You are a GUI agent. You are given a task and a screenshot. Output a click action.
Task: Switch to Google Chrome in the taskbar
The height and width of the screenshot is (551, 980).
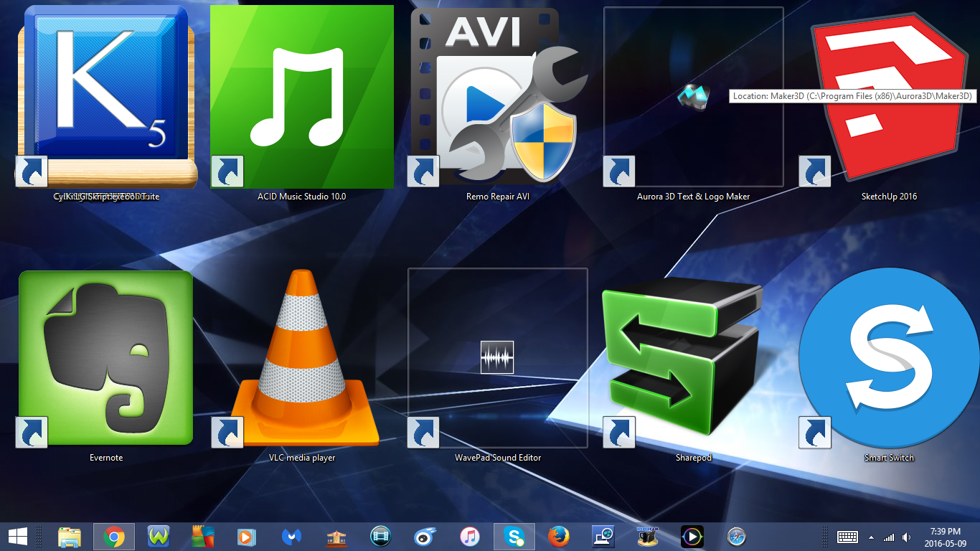tap(114, 537)
